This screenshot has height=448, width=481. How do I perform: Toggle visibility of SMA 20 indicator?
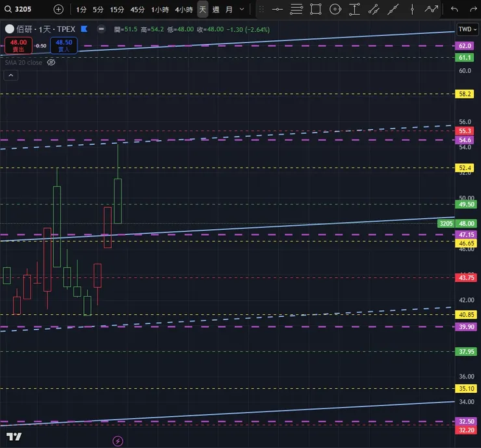pos(51,62)
